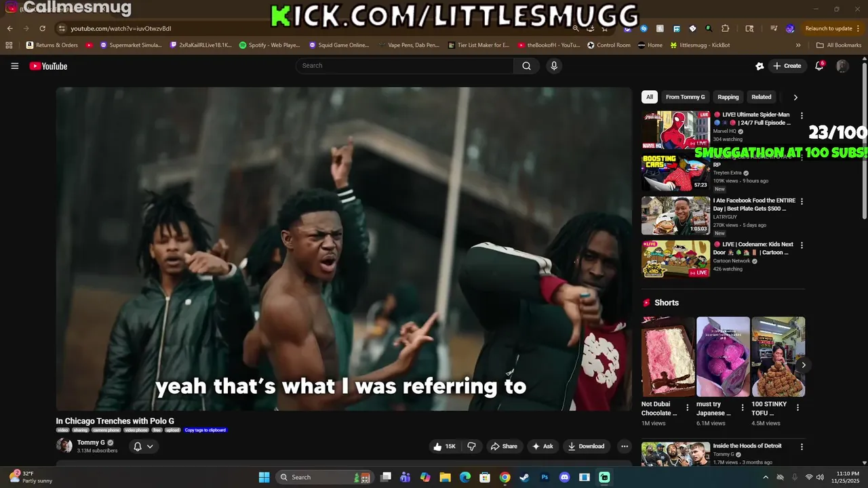Open options for Spider-Man live video
Image resolution: width=868 pixels, height=488 pixels.
(802, 116)
